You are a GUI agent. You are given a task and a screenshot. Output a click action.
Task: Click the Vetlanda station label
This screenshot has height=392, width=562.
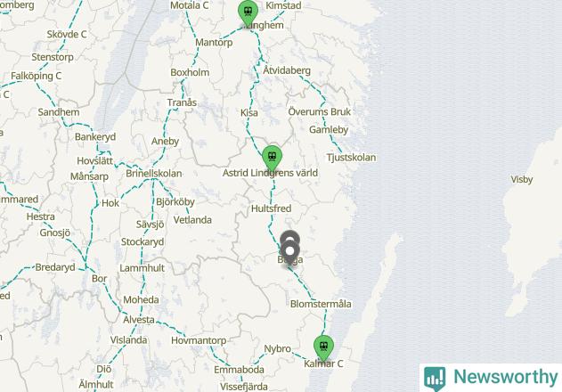coord(192,220)
